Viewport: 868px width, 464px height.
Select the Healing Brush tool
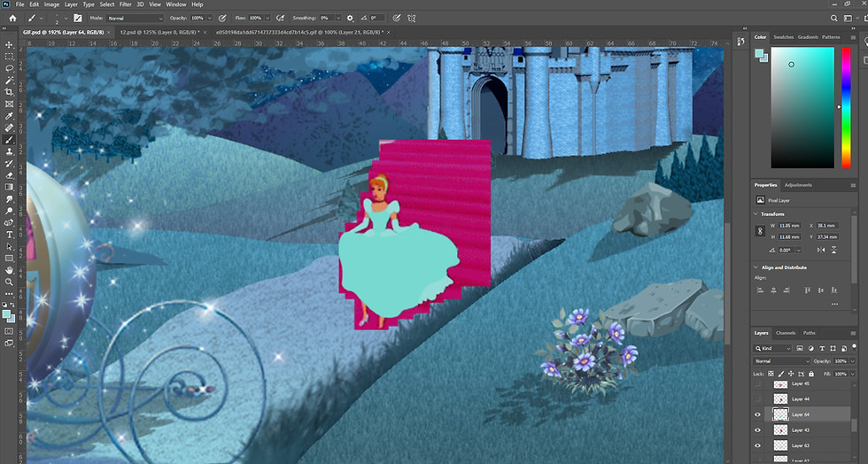point(9,128)
